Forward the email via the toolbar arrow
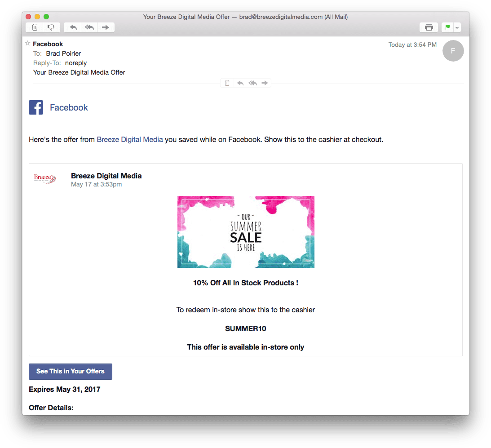The width and height of the screenshot is (491, 448). pyautogui.click(x=106, y=27)
